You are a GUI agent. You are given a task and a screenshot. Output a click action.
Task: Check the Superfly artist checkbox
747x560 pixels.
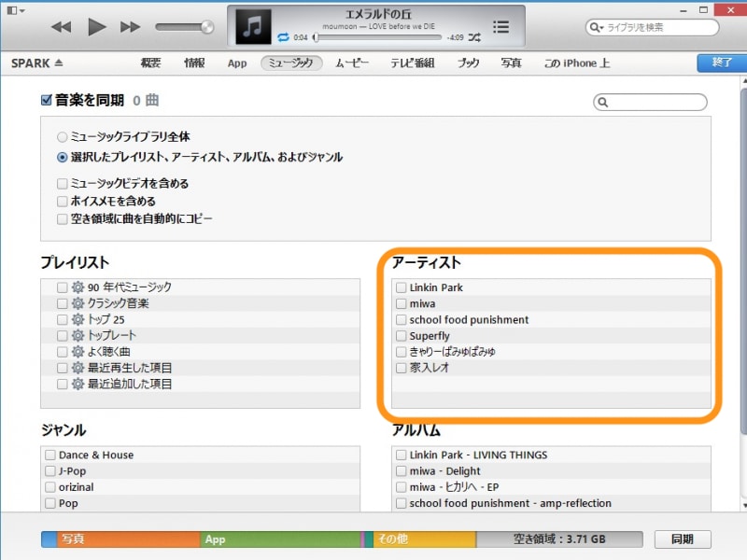tap(402, 336)
